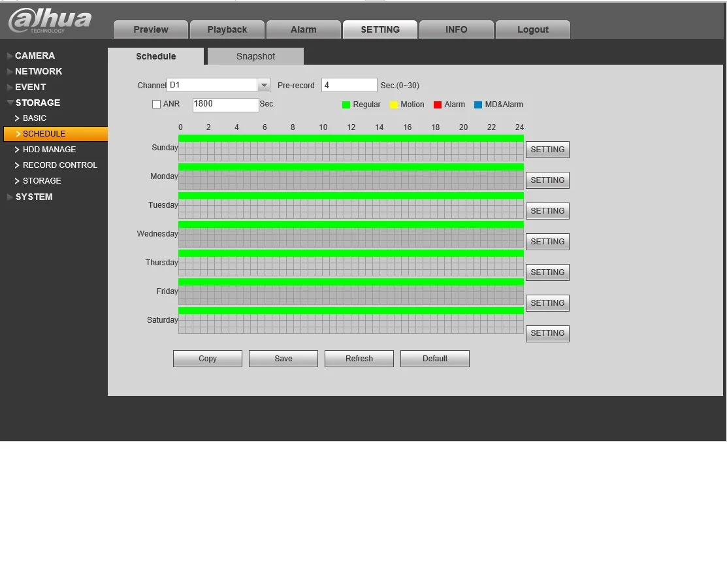Open the Channel D1 dropdown
Screen dimensions: 727x588
coord(218,85)
